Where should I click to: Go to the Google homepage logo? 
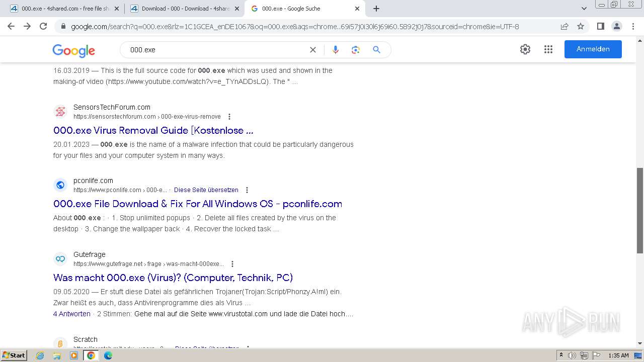(x=74, y=50)
